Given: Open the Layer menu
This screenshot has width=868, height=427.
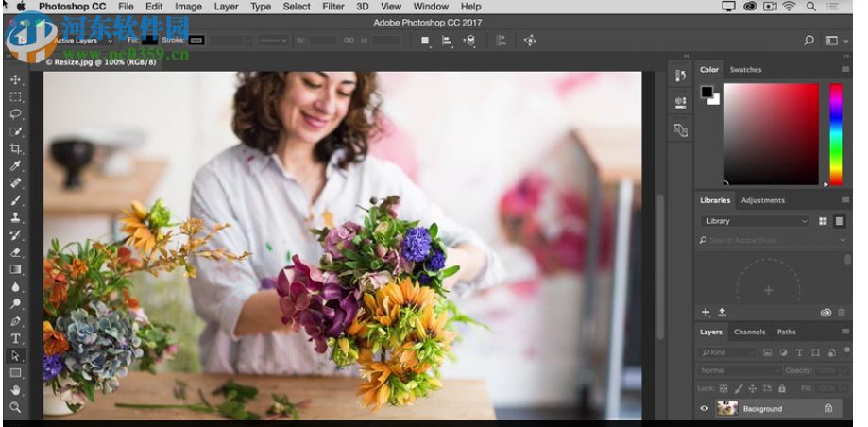Looking at the screenshot, I should (226, 7).
